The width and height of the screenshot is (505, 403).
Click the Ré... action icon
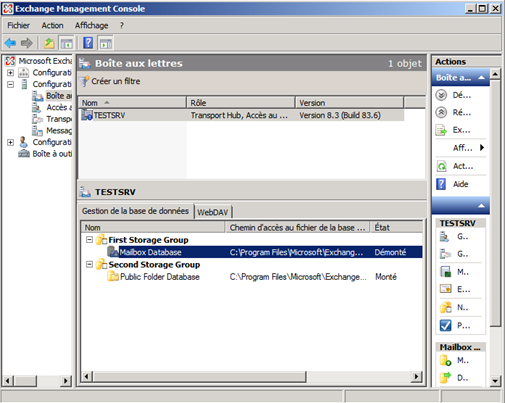click(441, 113)
